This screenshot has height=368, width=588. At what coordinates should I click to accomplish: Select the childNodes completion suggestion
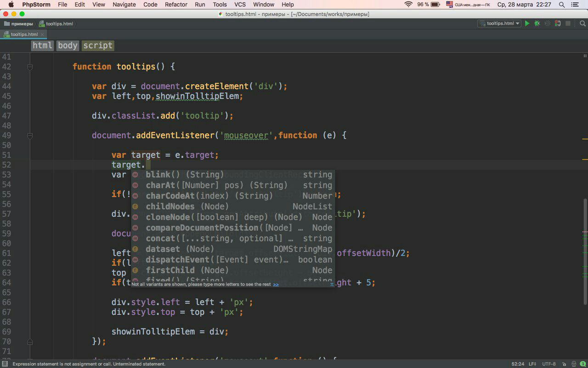pyautogui.click(x=232, y=207)
